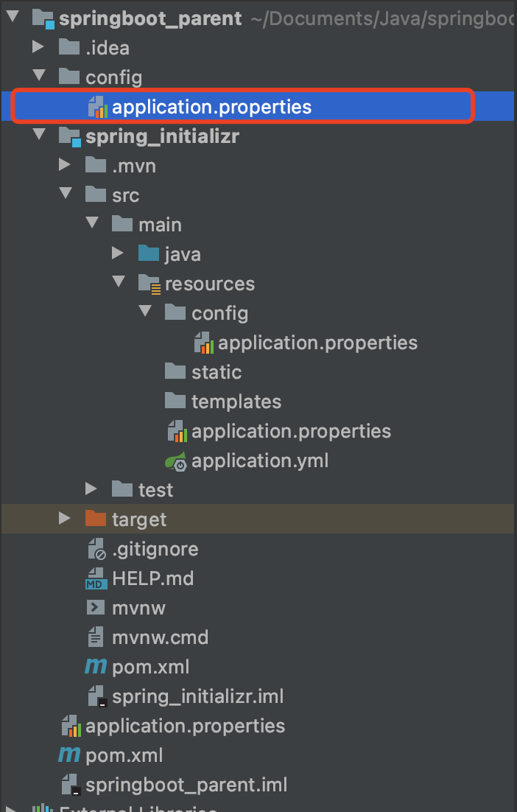Collapse the top-level config folder arrow

[39, 75]
